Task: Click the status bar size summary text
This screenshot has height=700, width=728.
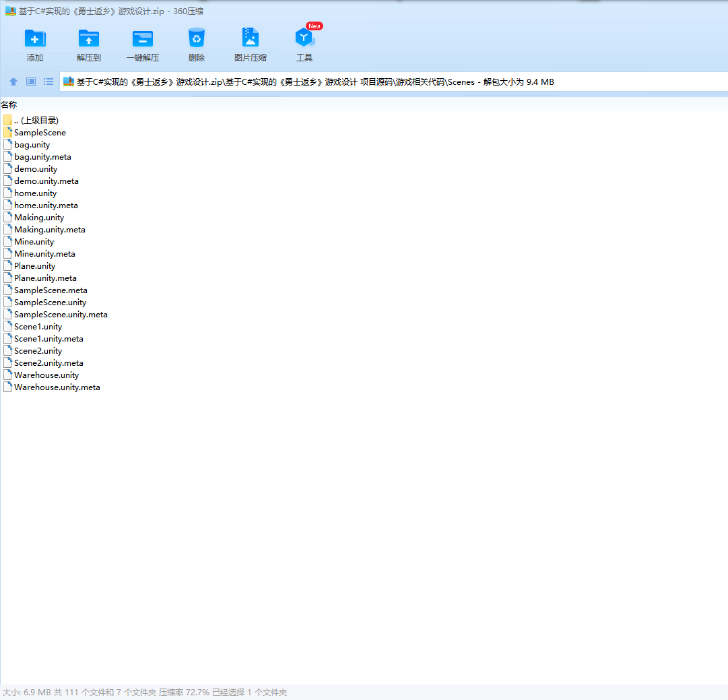Action: (144, 692)
